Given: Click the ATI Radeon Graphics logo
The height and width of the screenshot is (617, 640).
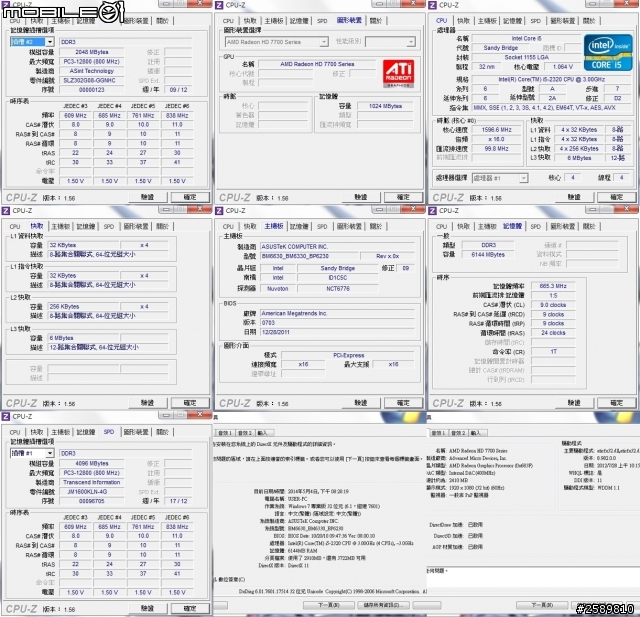Looking at the screenshot, I should coord(398,73).
